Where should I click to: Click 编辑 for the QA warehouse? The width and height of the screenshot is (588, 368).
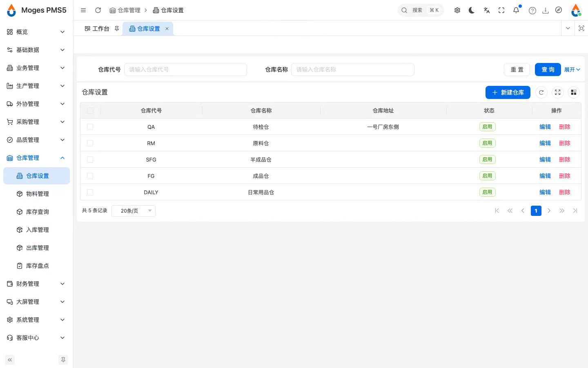pyautogui.click(x=545, y=127)
